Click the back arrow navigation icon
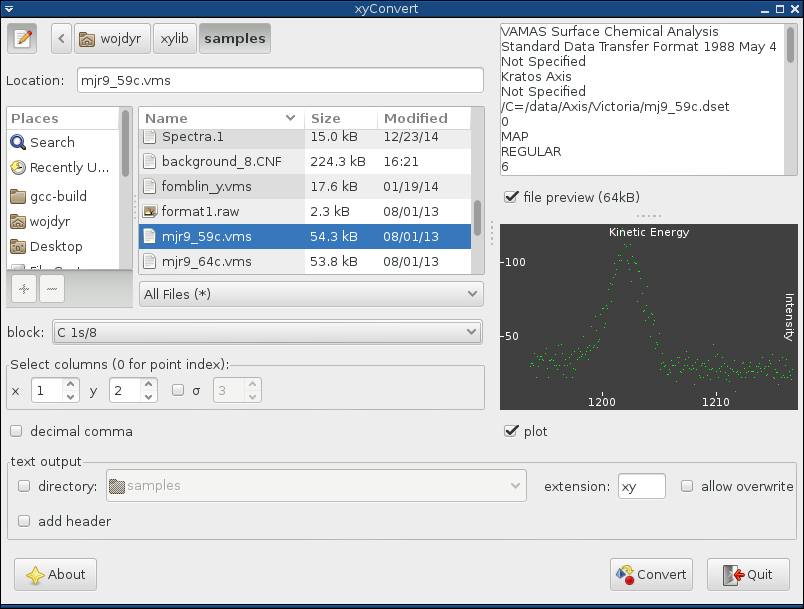 pos(60,38)
